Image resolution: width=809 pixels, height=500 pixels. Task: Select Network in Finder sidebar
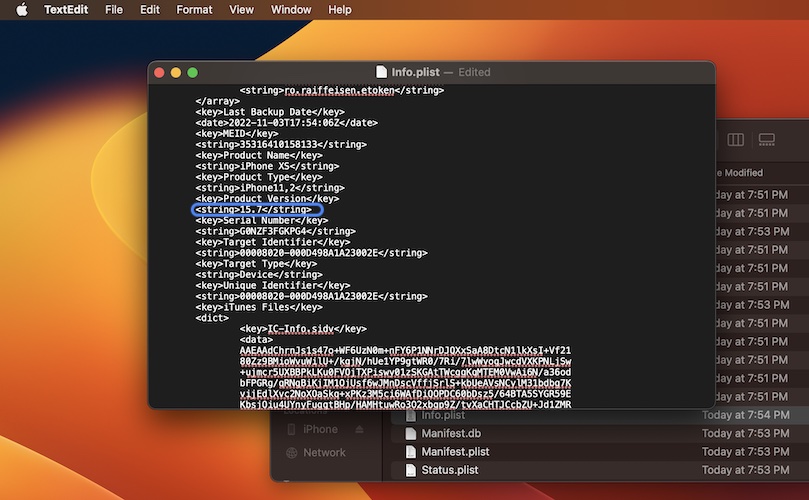coord(324,453)
